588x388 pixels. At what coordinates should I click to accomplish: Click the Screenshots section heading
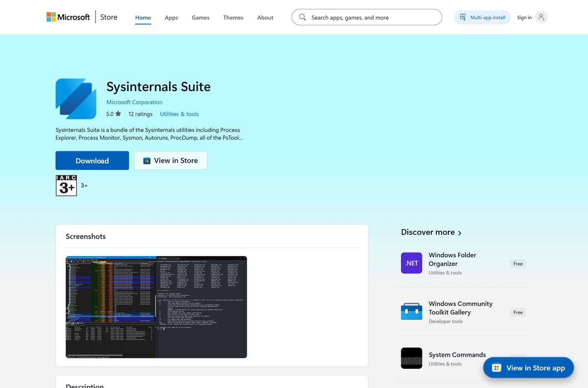point(86,236)
